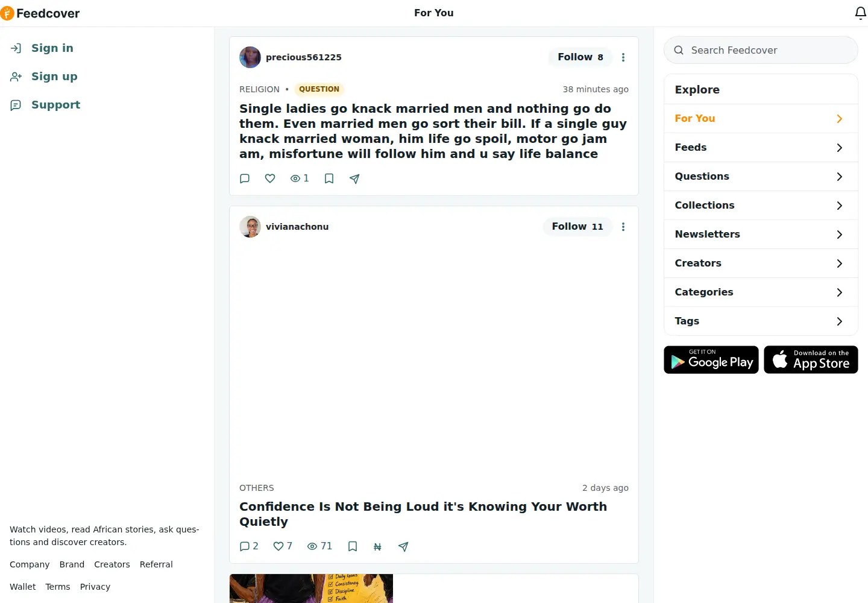Open the three-dot menu on vivianachonu's post

click(623, 227)
